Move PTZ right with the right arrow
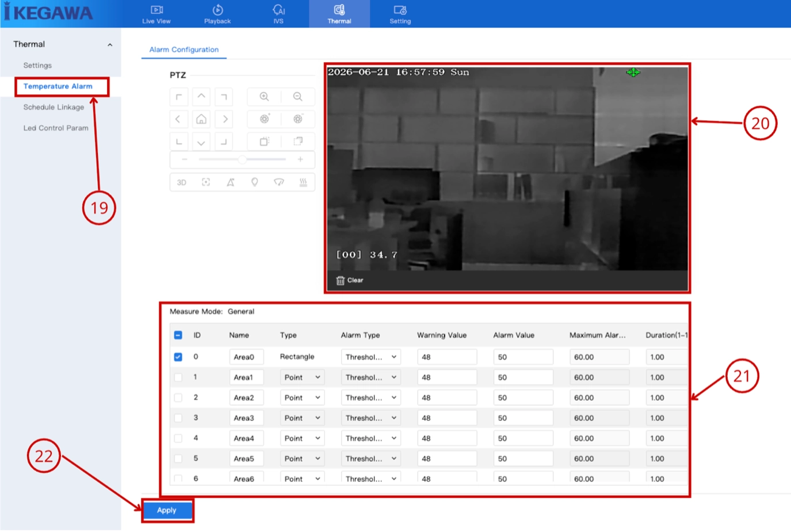This screenshot has height=532, width=791. click(225, 119)
